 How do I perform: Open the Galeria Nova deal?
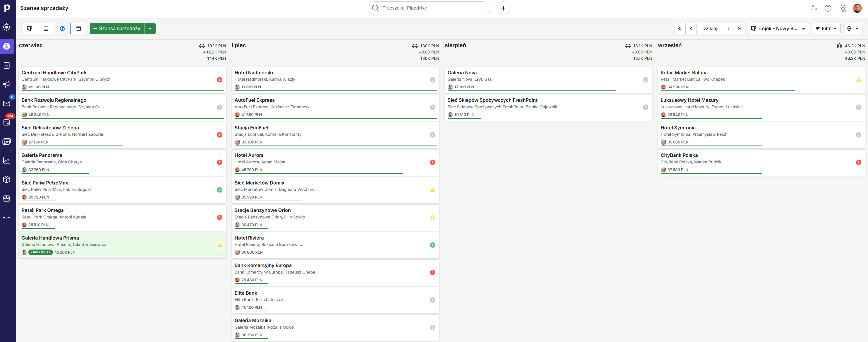tap(548, 80)
